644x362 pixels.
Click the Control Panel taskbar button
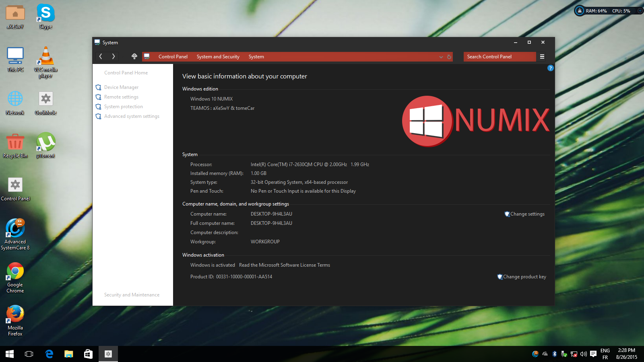pyautogui.click(x=108, y=354)
